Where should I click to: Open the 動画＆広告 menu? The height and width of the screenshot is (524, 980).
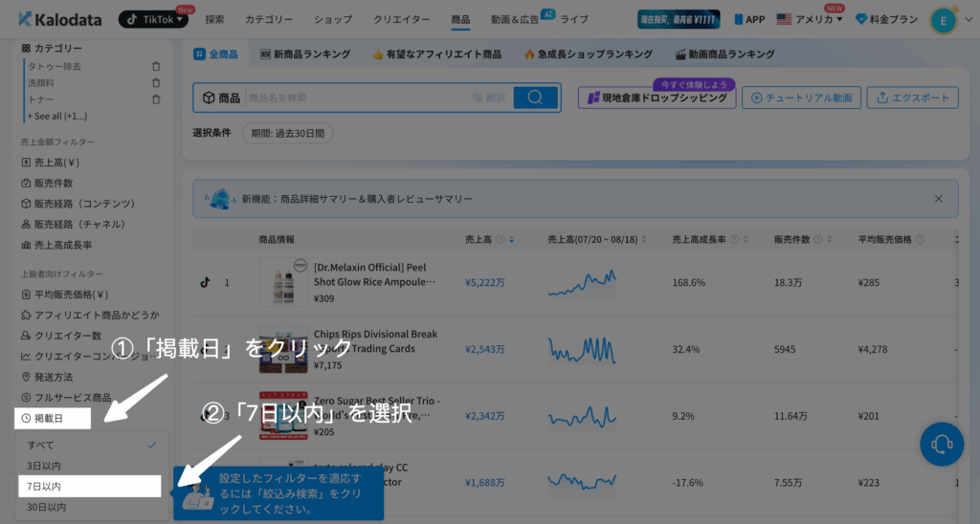coord(514,19)
